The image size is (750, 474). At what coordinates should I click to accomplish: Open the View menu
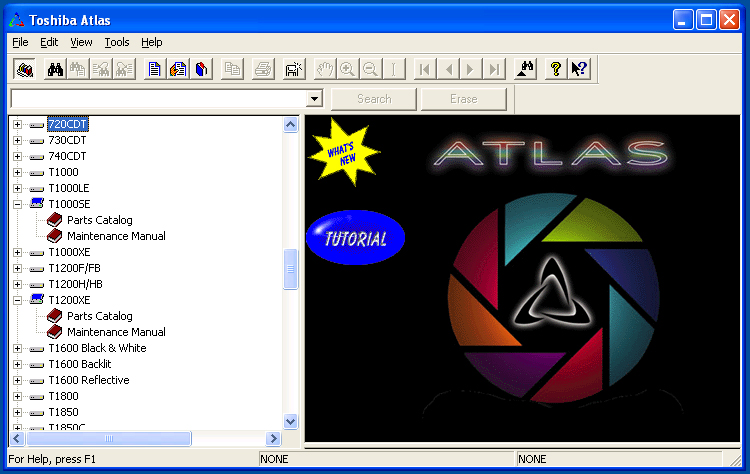[x=81, y=42]
